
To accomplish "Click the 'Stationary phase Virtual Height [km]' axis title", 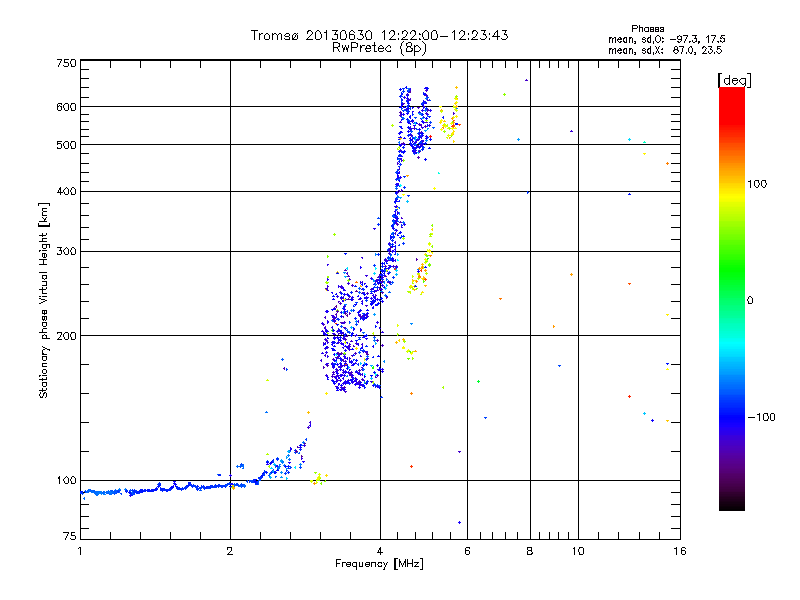I will [x=44, y=300].
